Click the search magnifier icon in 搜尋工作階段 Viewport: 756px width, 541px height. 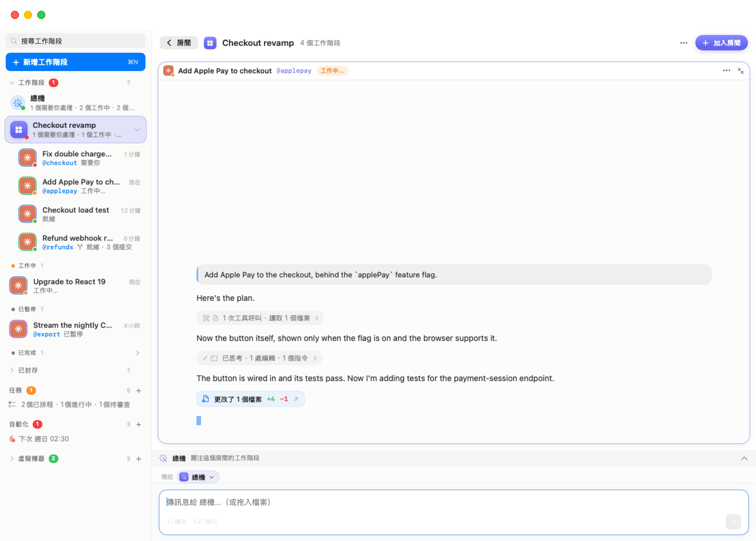pyautogui.click(x=14, y=41)
